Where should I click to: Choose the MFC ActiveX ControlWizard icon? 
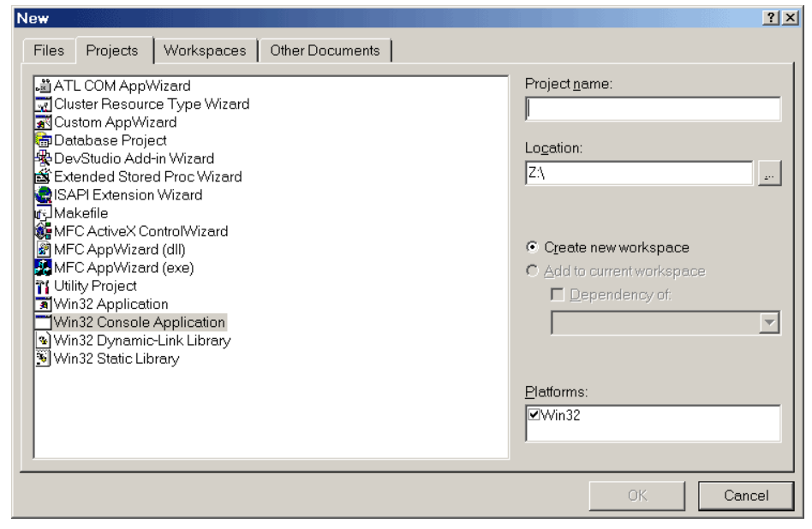pyautogui.click(x=44, y=231)
